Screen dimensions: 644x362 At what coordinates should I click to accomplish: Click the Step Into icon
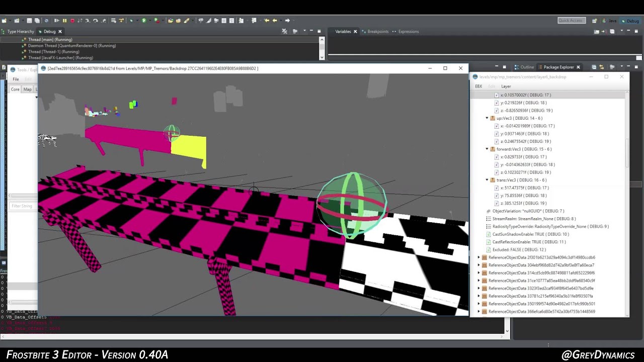click(x=88, y=21)
